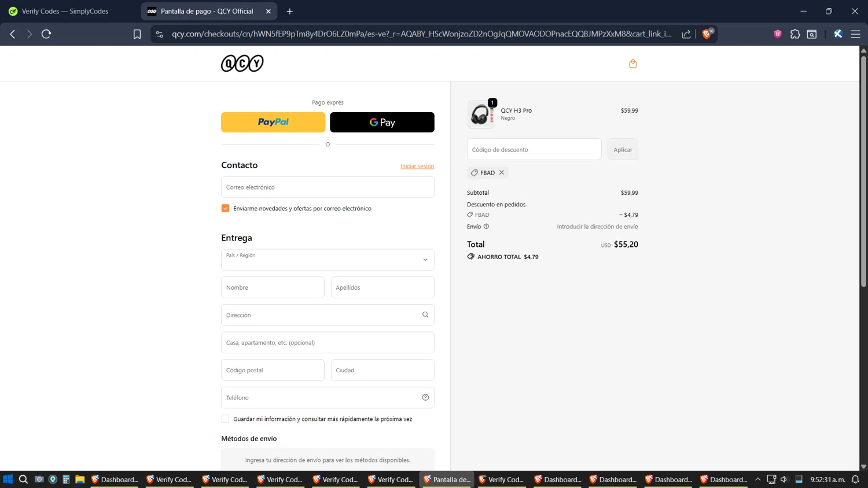Close the Pantalla de pago tab

(x=269, y=11)
